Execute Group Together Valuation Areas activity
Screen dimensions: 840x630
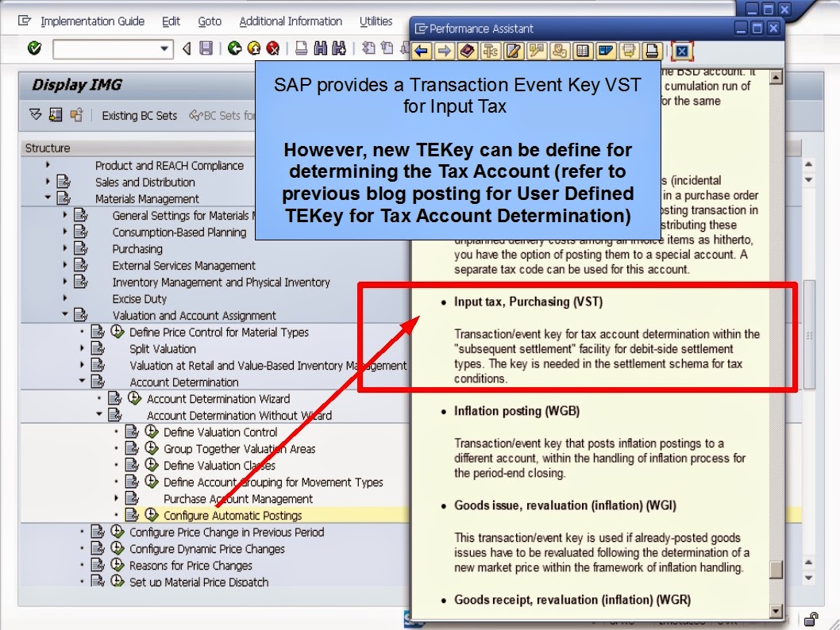tap(152, 448)
